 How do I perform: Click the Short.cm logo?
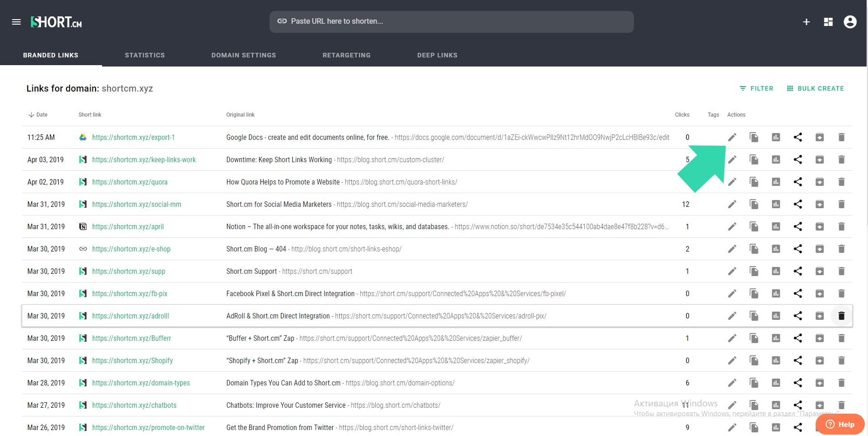pos(56,22)
